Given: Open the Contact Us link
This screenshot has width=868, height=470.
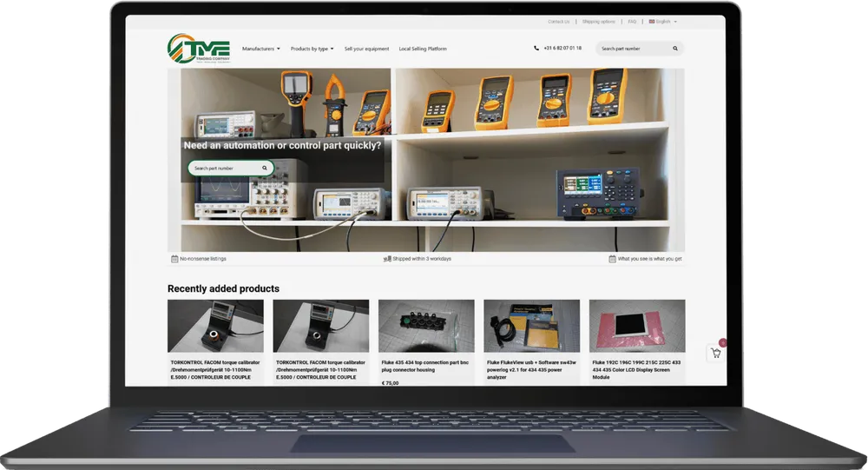Looking at the screenshot, I should 558,22.
